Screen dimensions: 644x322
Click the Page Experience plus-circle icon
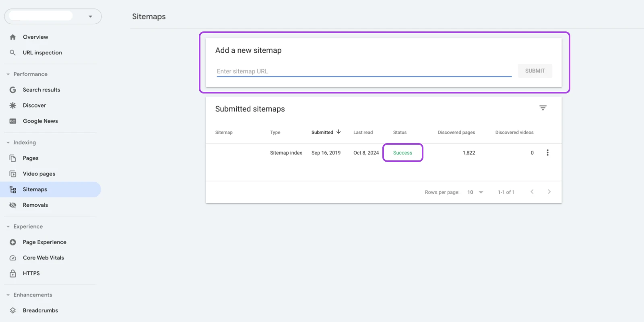click(13, 242)
